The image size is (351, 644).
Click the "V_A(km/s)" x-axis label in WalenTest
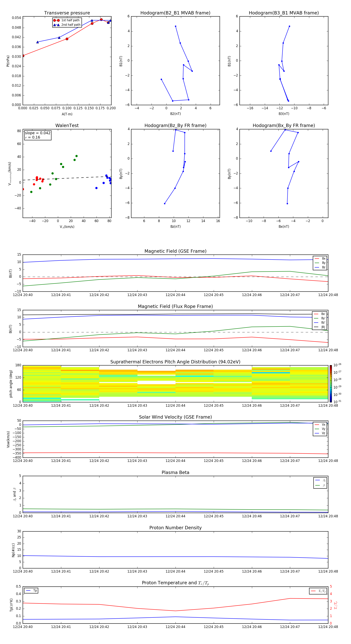(x=67, y=227)
